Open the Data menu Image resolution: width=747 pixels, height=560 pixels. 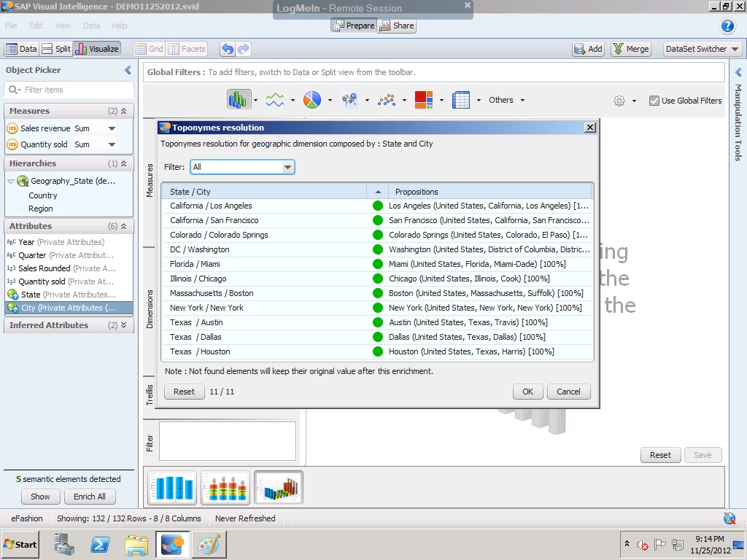tap(91, 26)
